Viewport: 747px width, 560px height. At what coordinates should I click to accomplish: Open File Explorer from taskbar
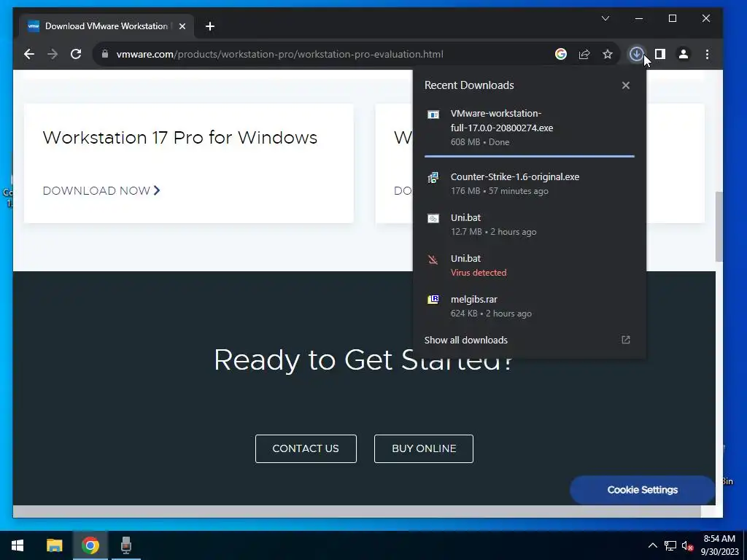[54, 545]
